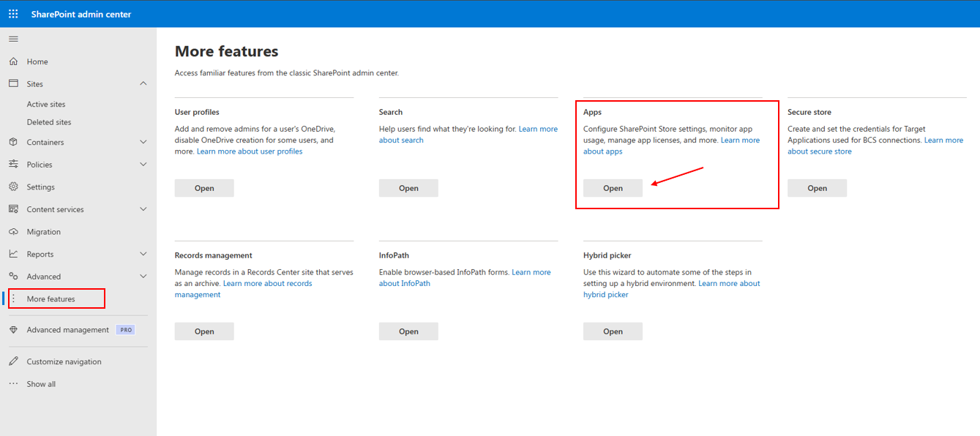This screenshot has height=436, width=980.
Task: Click the Settings gear icon
Action: point(13,187)
